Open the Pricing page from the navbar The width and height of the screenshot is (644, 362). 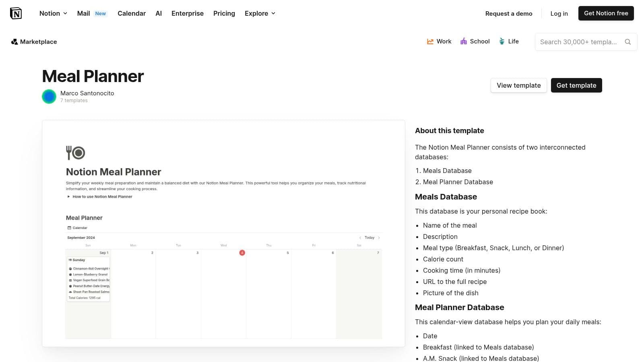coord(224,13)
